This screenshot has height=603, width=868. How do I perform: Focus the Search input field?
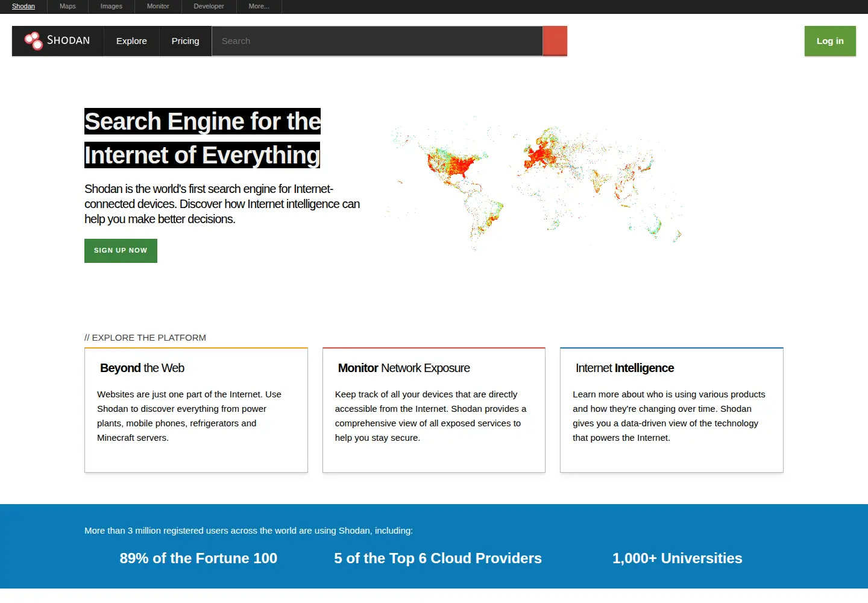(377, 41)
